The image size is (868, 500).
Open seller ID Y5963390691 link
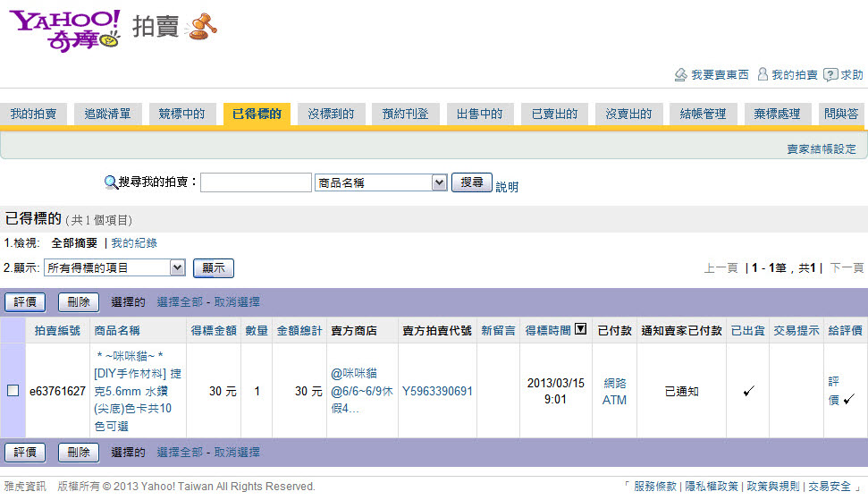point(437,392)
